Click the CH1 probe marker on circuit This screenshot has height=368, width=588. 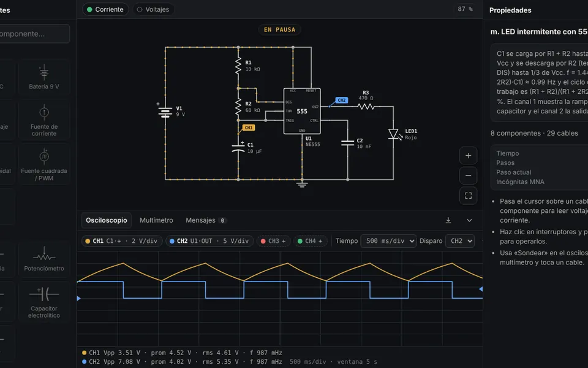click(x=249, y=128)
